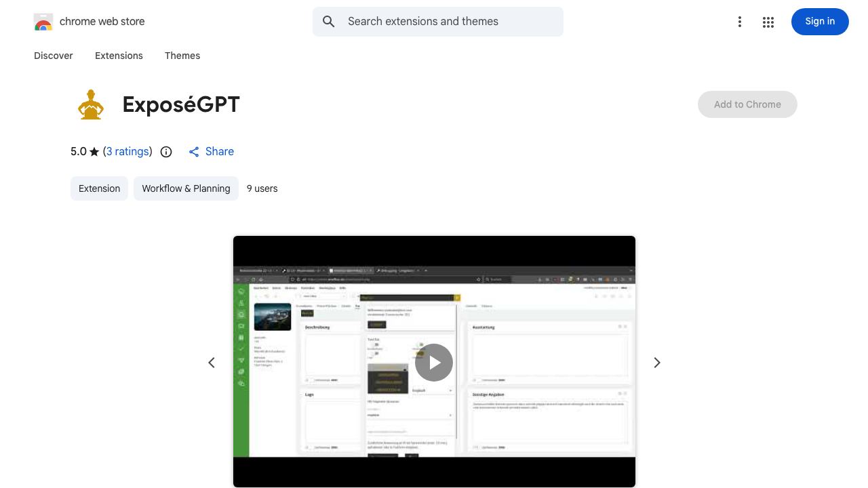868x488 pixels.
Task: Click the chrome web store title text
Action: [102, 22]
